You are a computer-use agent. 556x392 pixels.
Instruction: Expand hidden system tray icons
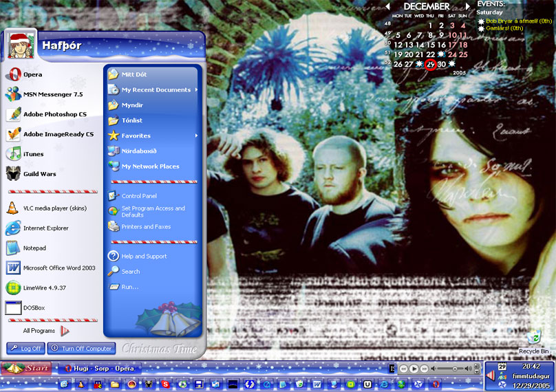490,377
